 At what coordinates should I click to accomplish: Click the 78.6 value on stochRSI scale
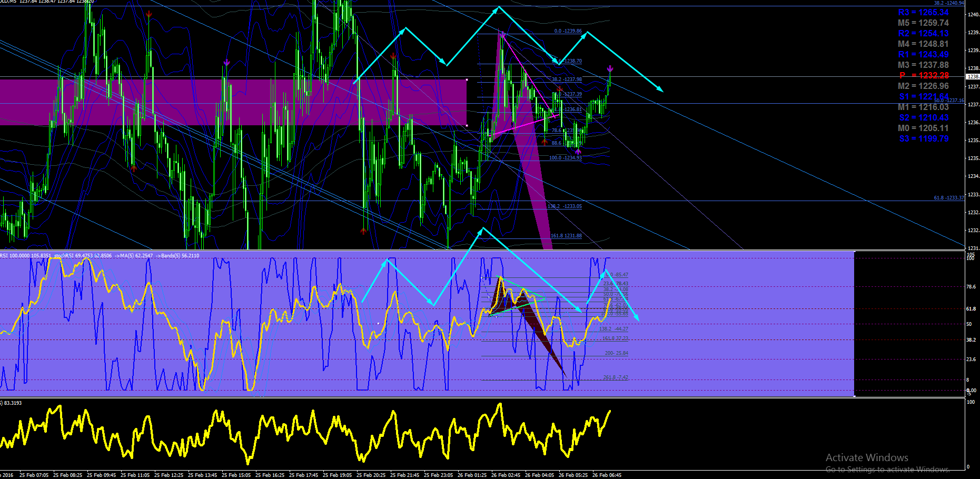pyautogui.click(x=971, y=287)
